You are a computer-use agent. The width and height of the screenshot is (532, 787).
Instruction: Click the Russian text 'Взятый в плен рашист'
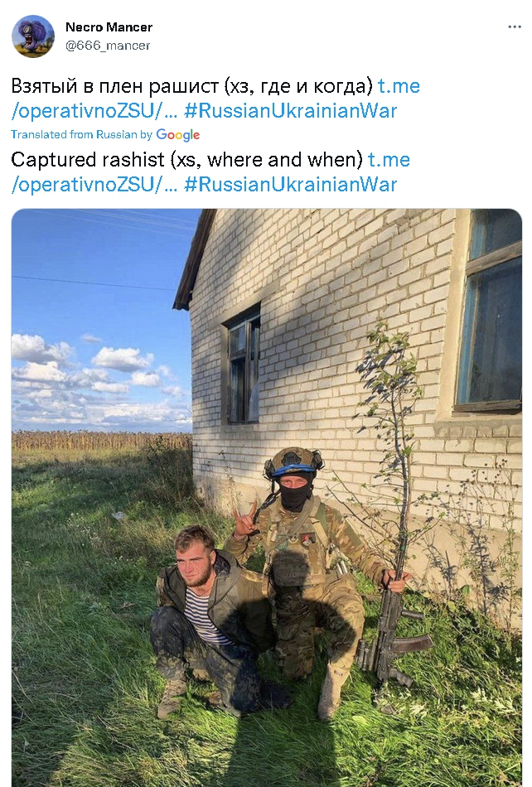click(x=115, y=86)
